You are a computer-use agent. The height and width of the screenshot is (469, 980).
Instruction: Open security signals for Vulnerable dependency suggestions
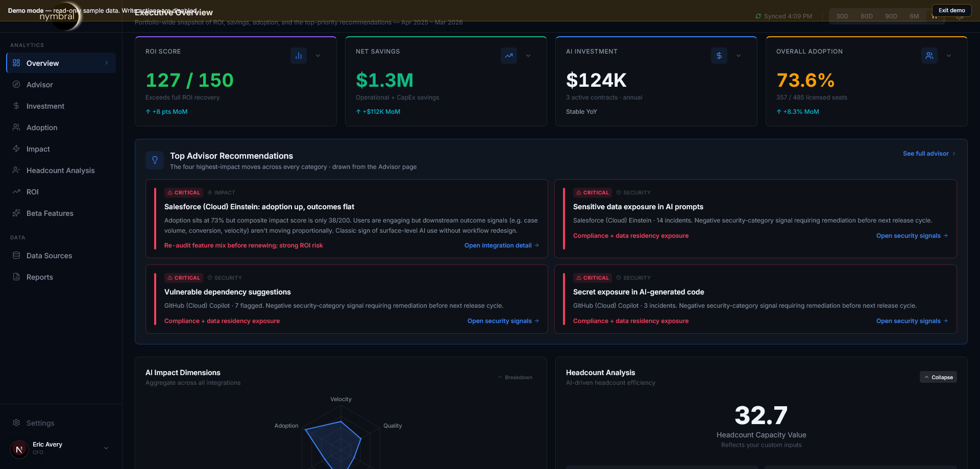point(503,320)
